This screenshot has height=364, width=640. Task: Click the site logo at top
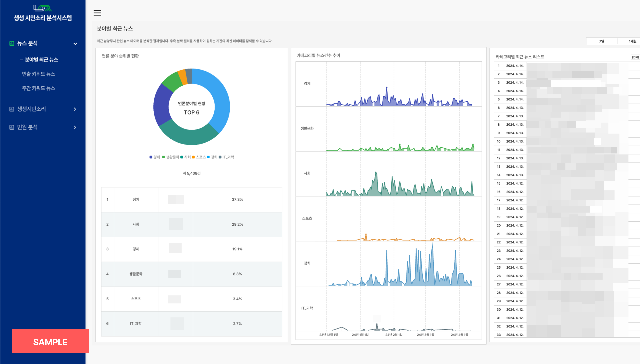point(43,8)
